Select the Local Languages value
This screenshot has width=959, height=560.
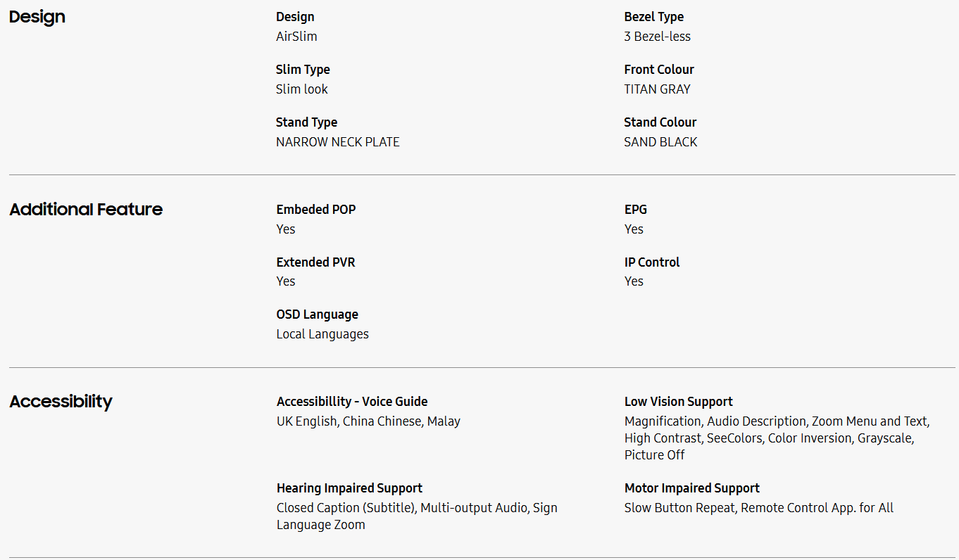click(x=322, y=334)
